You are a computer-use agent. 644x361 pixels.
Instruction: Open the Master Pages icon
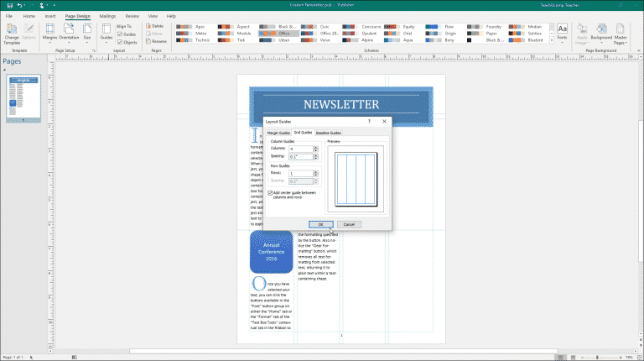[x=621, y=29]
